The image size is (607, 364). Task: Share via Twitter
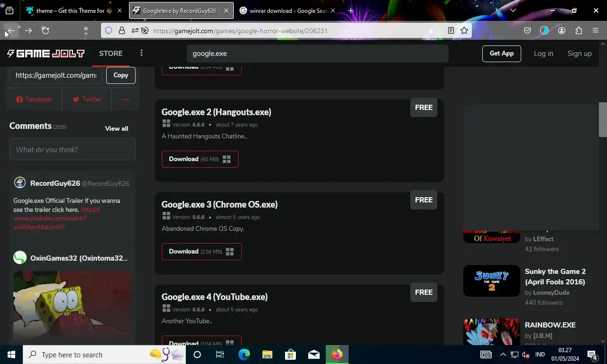(87, 99)
